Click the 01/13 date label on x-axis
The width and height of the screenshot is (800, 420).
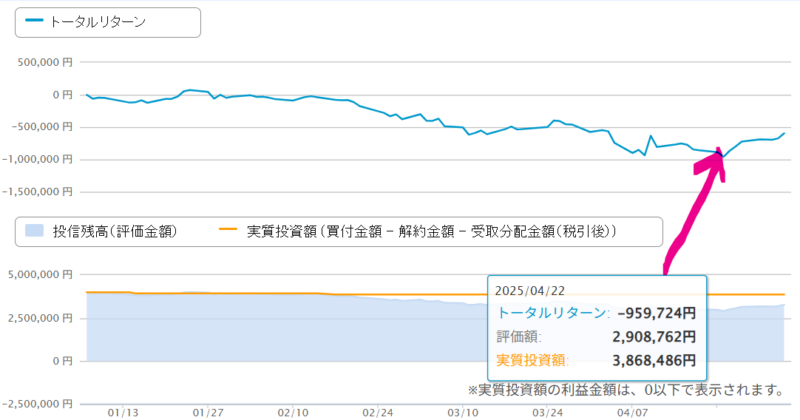(123, 412)
